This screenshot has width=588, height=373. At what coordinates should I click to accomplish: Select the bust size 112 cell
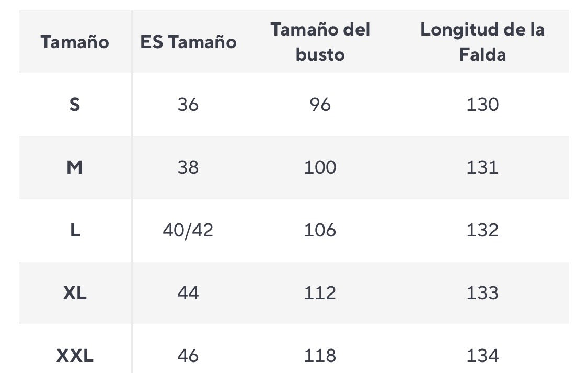[320, 293]
